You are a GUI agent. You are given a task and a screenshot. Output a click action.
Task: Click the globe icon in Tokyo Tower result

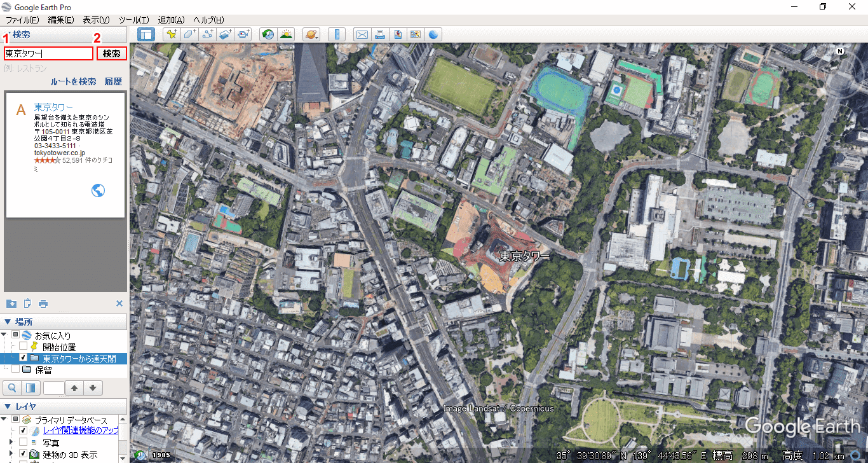pos(98,190)
